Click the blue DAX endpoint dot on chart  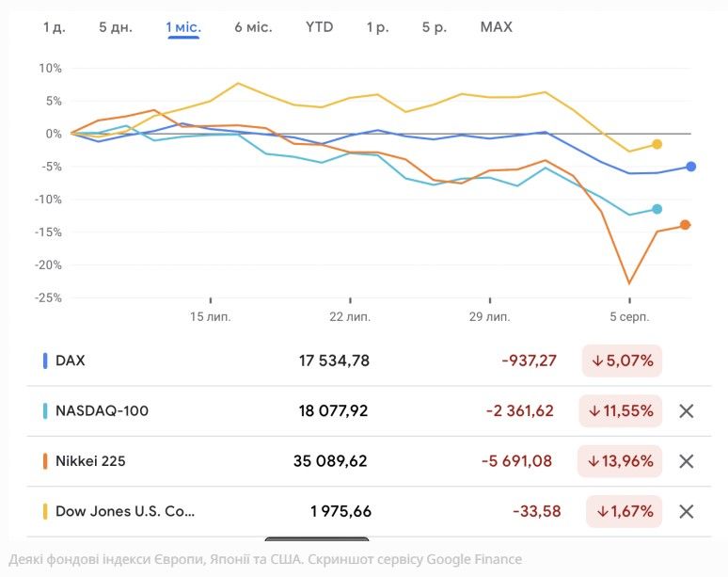(x=691, y=167)
